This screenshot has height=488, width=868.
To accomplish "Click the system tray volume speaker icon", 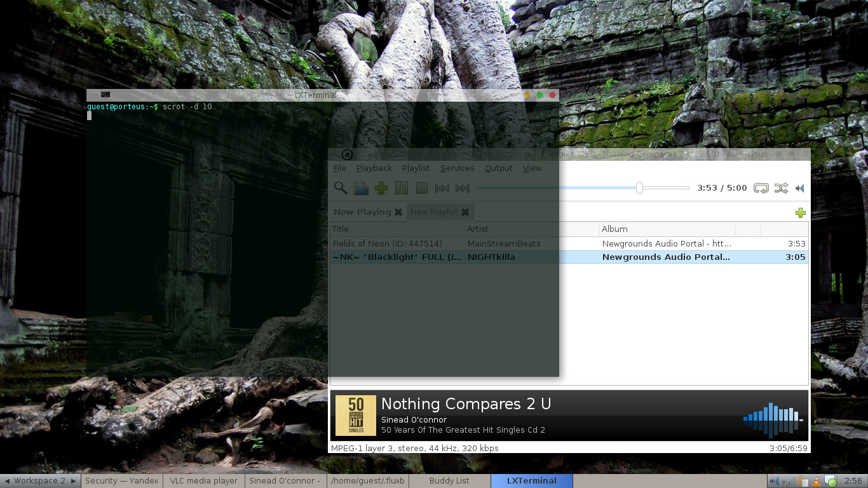I will 775,481.
